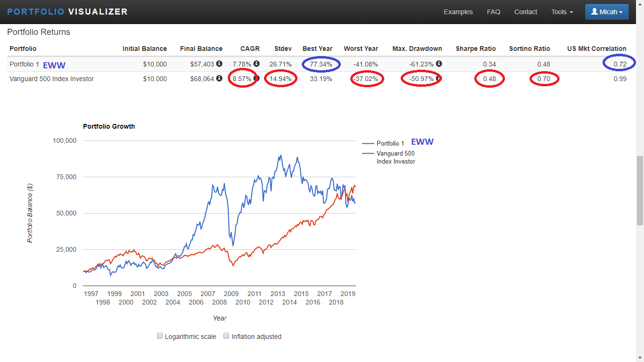Image resolution: width=644 pixels, height=362 pixels.
Task: Click the Portfolio Returns heading
Action: pyautogui.click(x=39, y=32)
